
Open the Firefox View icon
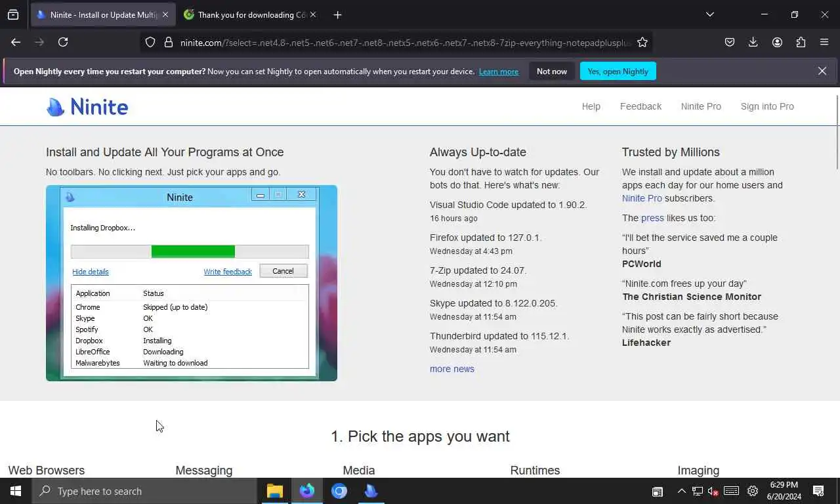13,14
